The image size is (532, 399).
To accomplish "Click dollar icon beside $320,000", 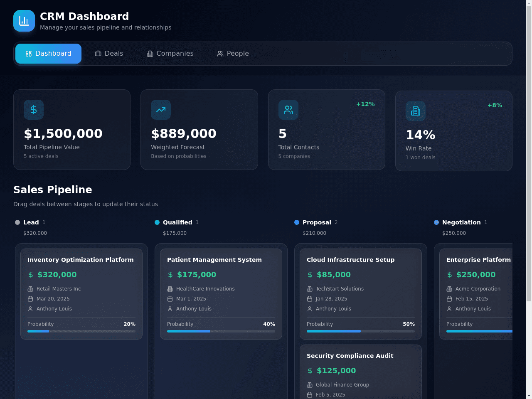I will (31, 275).
